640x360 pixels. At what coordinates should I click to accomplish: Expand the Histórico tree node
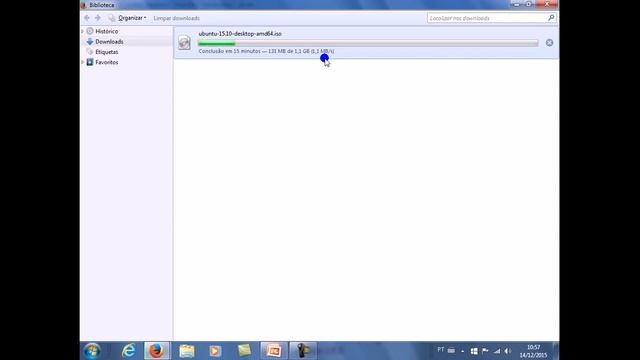(x=83, y=31)
